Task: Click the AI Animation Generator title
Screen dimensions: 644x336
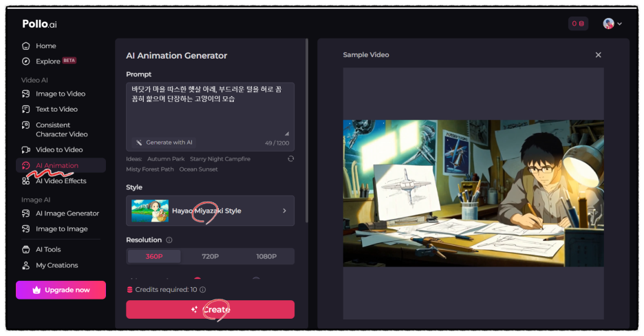Action: 177,56
